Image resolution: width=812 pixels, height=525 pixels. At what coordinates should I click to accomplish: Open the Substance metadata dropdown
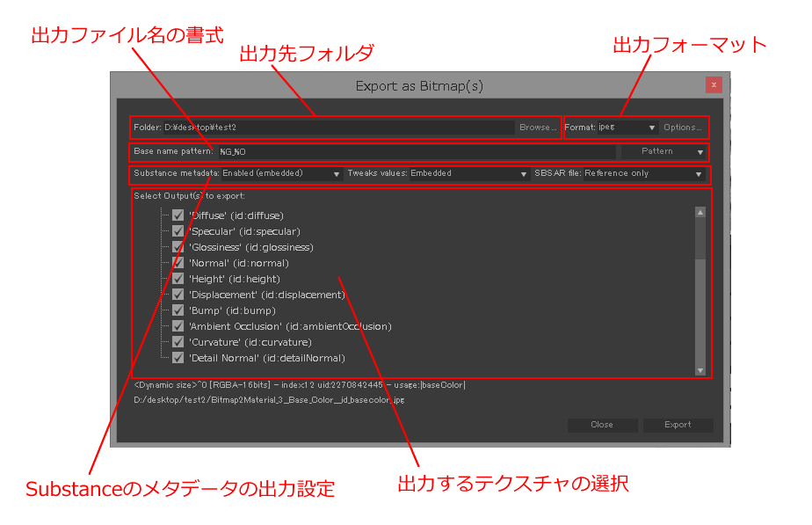[x=281, y=173]
